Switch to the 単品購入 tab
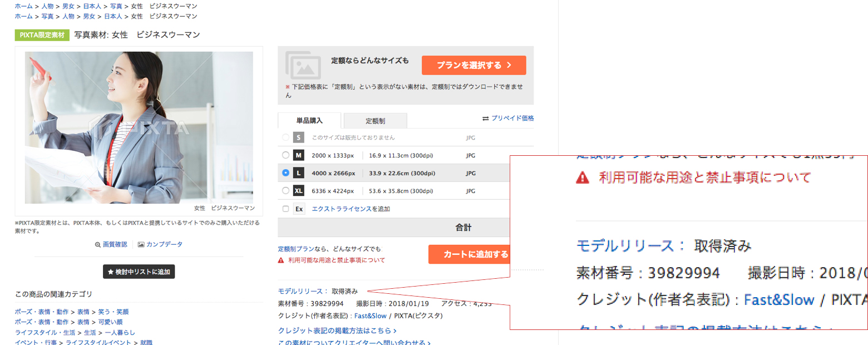This screenshot has height=345, width=868. click(x=309, y=120)
